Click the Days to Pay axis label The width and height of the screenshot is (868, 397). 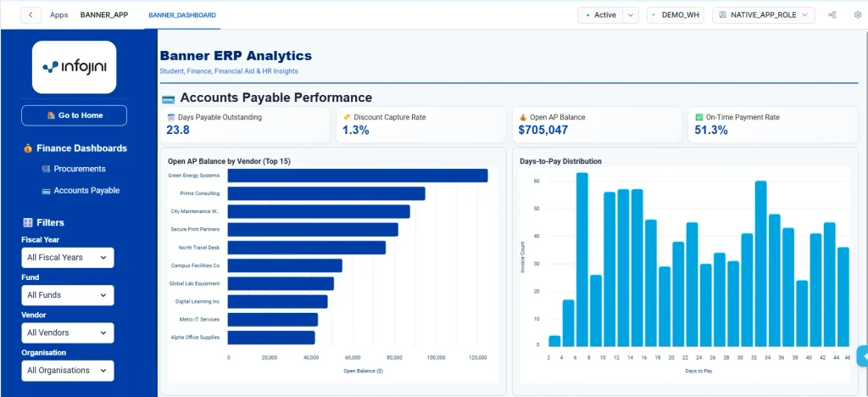(698, 371)
